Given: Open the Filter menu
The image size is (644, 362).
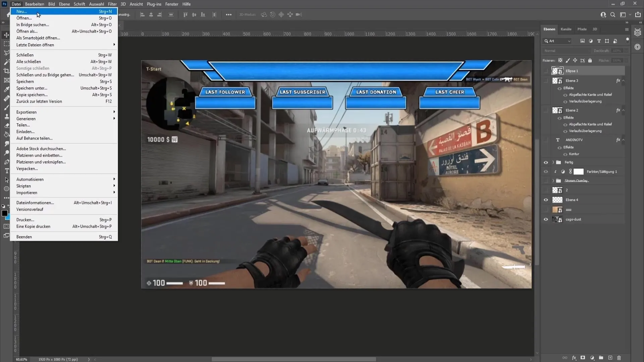Looking at the screenshot, I should [x=112, y=4].
